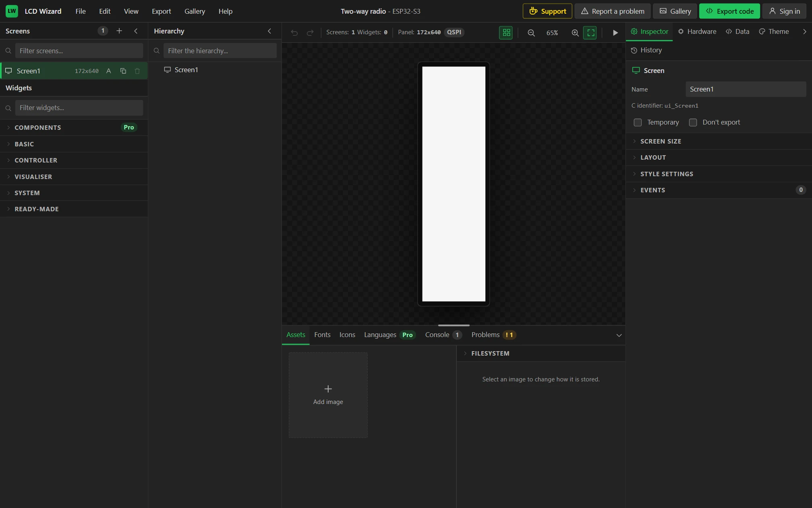Collapse the Hierarchy panel arrow
812x508 pixels.
click(x=269, y=31)
